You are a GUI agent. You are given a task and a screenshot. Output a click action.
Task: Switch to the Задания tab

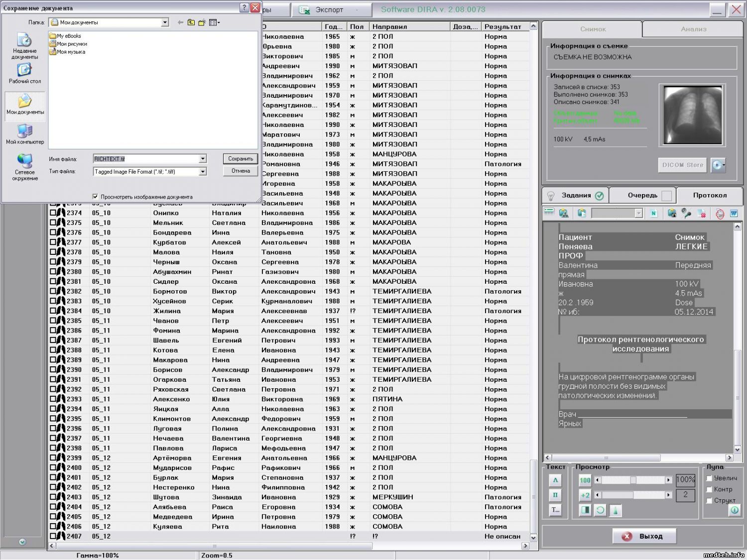576,196
